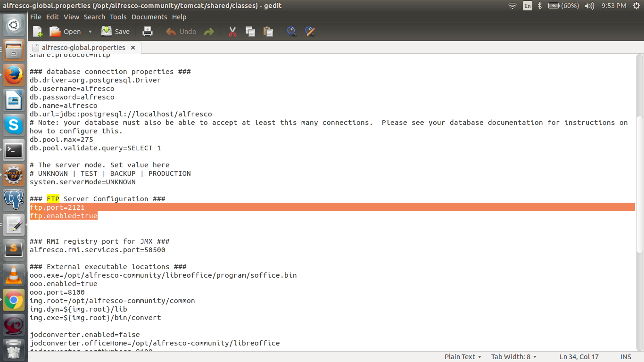The image size is (644, 362).
Task: Click the line db.driver=org.postgresql.Driver
Action: (x=95, y=80)
